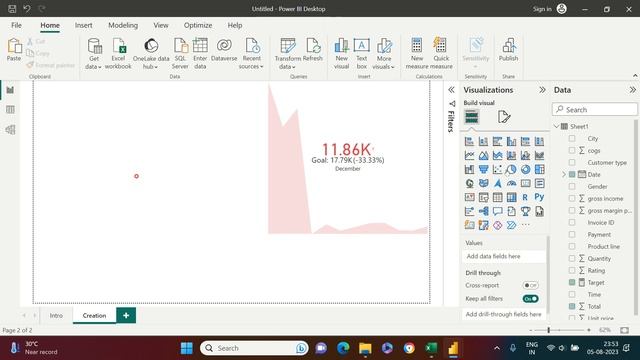Image resolution: width=640 pixels, height=360 pixels.
Task: Click the Paste button in the ribbon
Action: [x=14, y=50]
